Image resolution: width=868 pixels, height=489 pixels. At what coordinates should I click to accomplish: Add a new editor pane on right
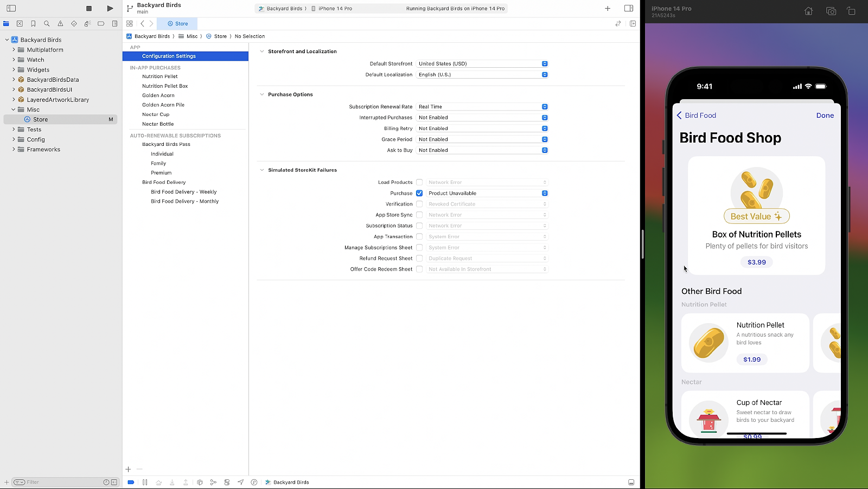(633, 24)
